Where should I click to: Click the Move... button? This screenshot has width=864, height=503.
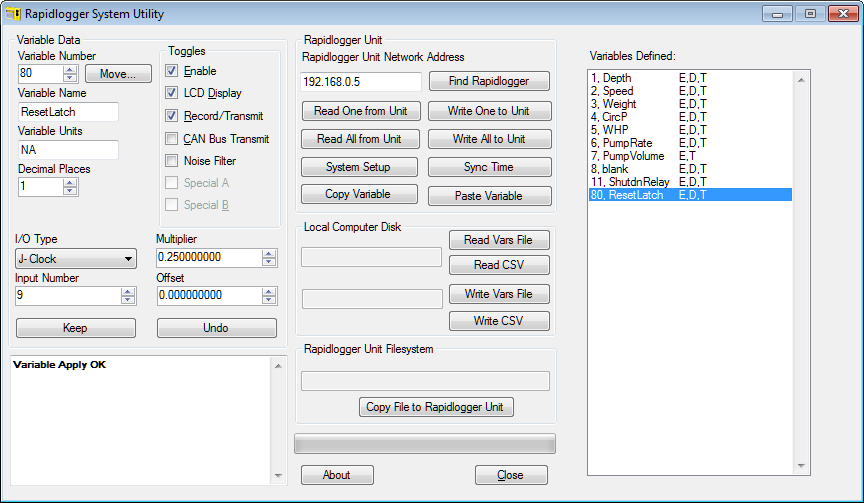(118, 74)
